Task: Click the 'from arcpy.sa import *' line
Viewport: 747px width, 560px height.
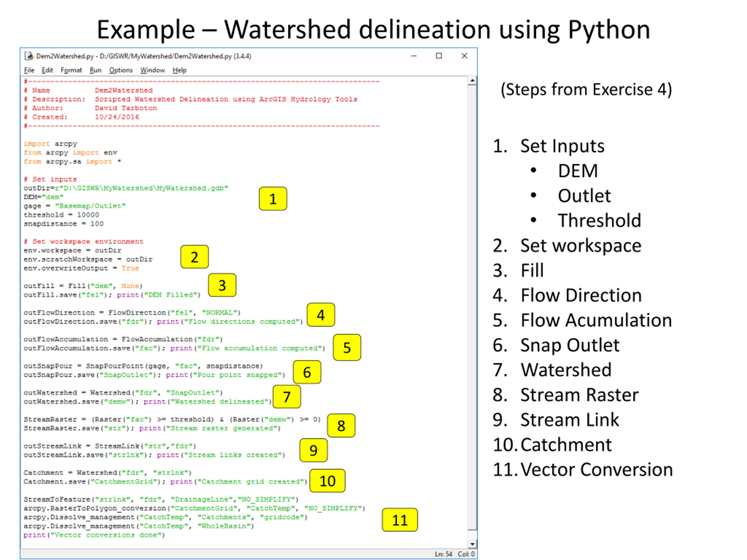Action: pyautogui.click(x=72, y=161)
